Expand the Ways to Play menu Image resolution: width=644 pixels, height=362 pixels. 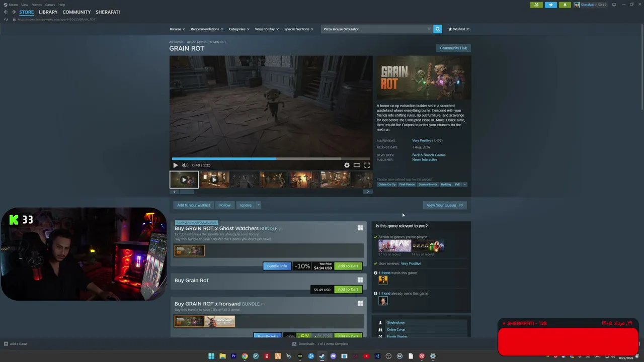(267, 29)
